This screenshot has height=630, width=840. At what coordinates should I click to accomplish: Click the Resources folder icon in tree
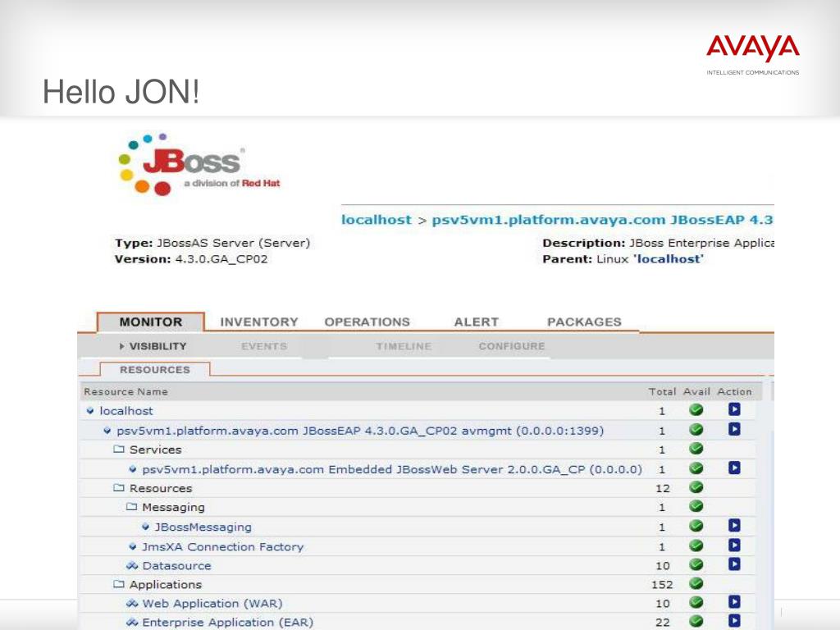click(119, 488)
